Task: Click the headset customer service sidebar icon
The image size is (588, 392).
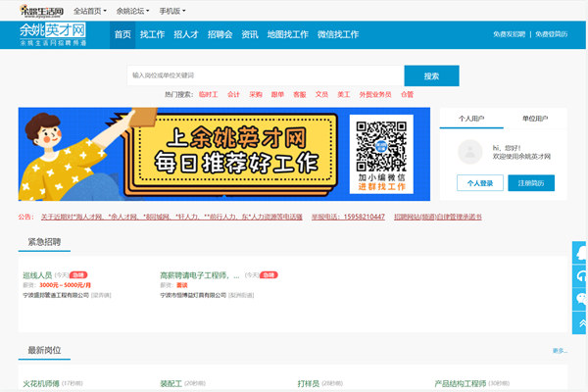Action: coord(581,275)
